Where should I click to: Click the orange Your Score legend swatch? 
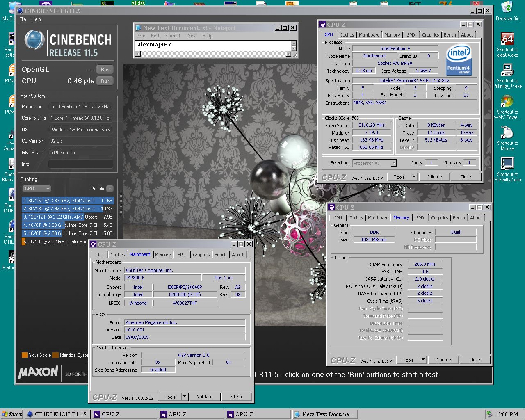25,355
